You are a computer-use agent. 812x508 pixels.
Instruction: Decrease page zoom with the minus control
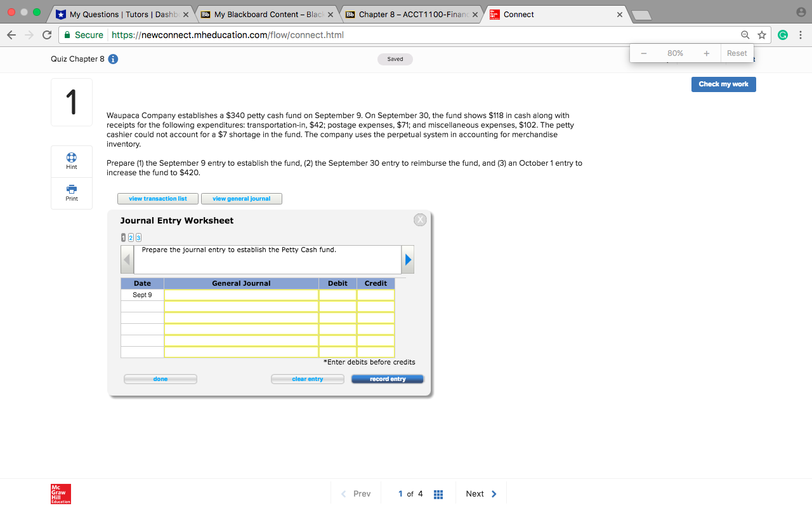[643, 53]
